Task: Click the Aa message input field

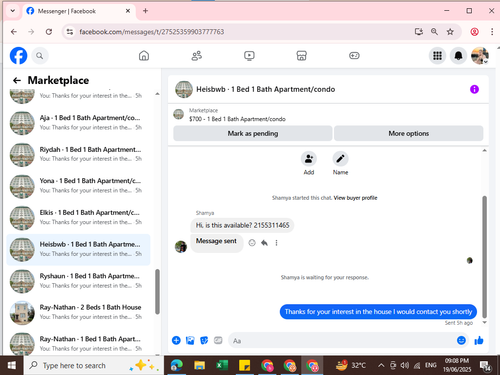Action: coord(343,341)
